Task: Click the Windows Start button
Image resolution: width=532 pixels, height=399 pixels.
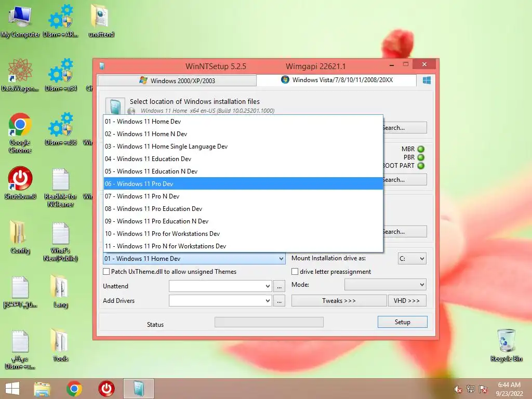Action: click(12, 389)
